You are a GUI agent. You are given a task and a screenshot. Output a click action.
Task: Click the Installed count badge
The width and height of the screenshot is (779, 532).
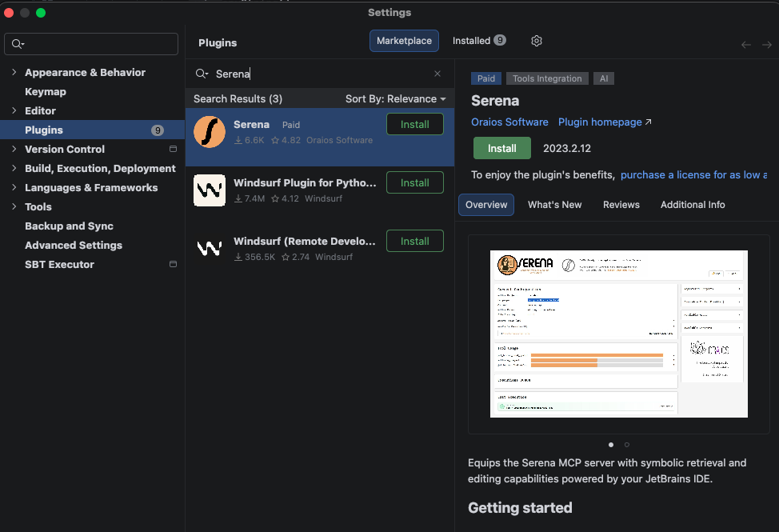click(500, 40)
